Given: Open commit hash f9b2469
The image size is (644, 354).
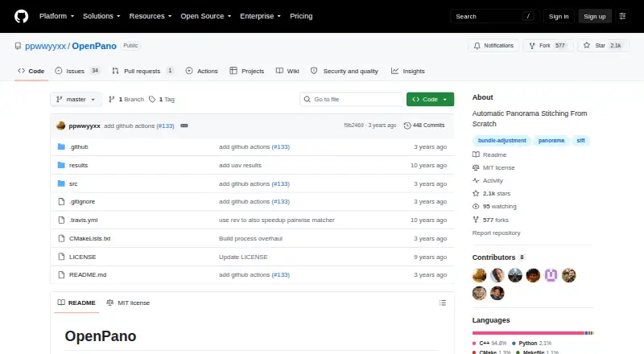Looking at the screenshot, I should point(353,126).
